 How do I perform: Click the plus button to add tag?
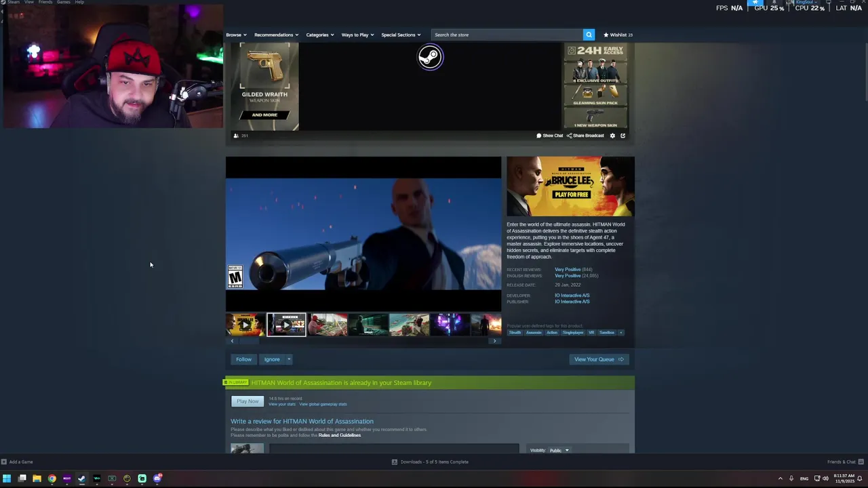[x=620, y=332]
